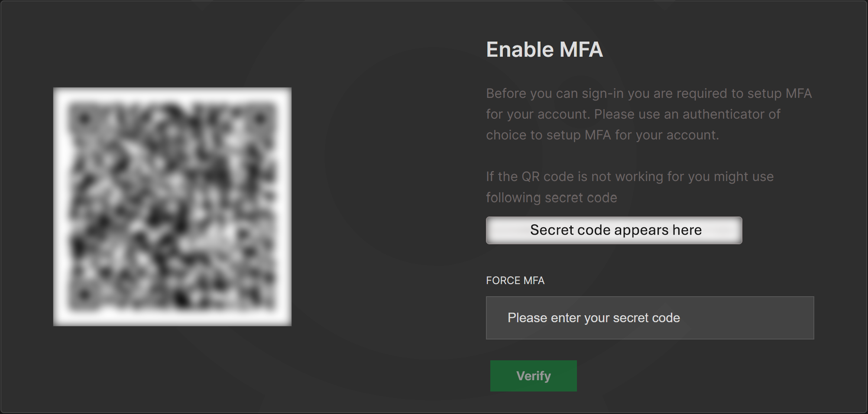
Task: Click the 'Secret code appears here' box
Action: [x=614, y=230]
